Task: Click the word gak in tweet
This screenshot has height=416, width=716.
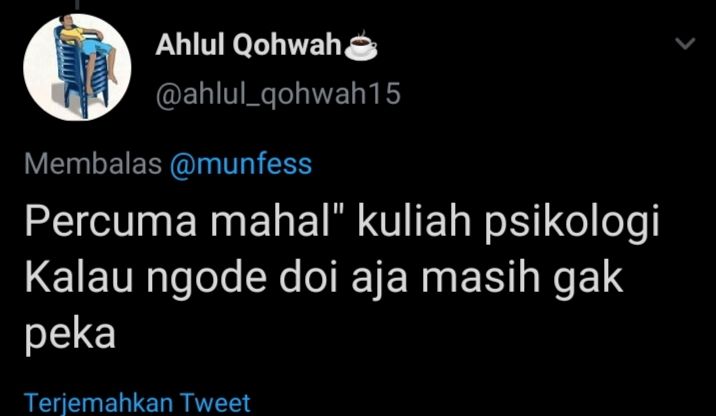Action: point(588,280)
